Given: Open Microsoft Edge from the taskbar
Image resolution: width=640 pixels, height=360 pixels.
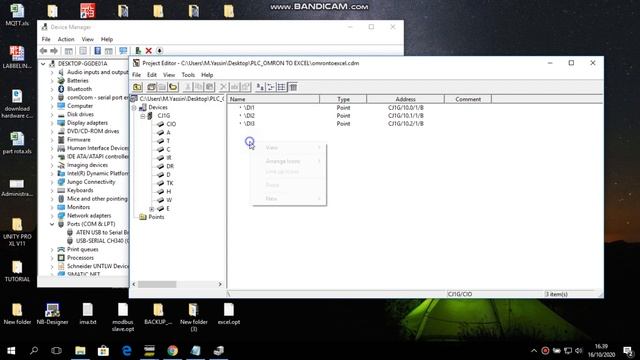Looking at the screenshot, I should [127, 351].
